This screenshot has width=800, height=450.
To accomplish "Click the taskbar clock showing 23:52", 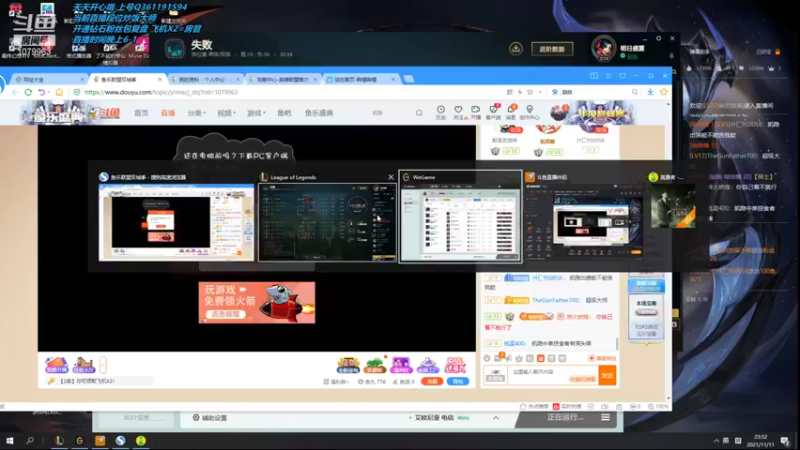I will pyautogui.click(x=760, y=440).
